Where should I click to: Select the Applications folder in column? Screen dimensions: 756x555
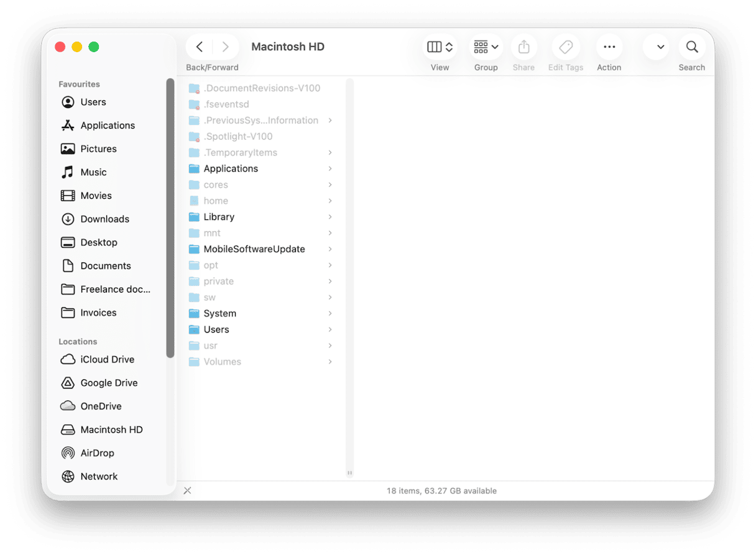231,168
